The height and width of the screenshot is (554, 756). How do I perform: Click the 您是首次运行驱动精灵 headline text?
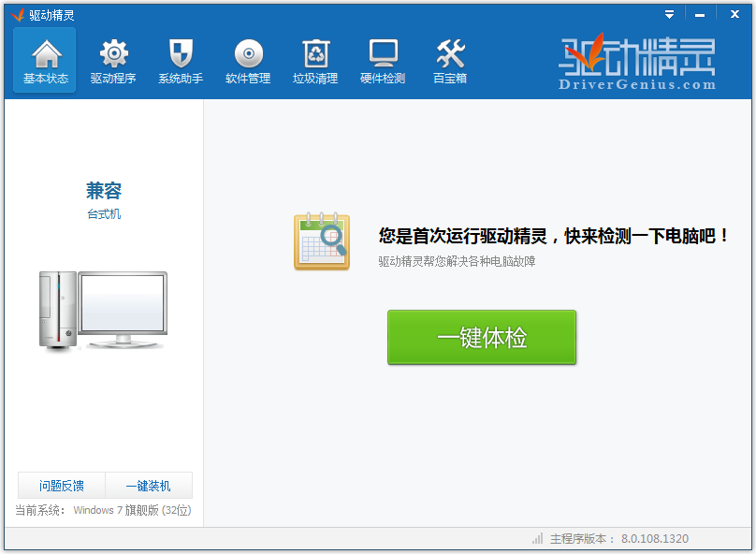pyautogui.click(x=554, y=236)
